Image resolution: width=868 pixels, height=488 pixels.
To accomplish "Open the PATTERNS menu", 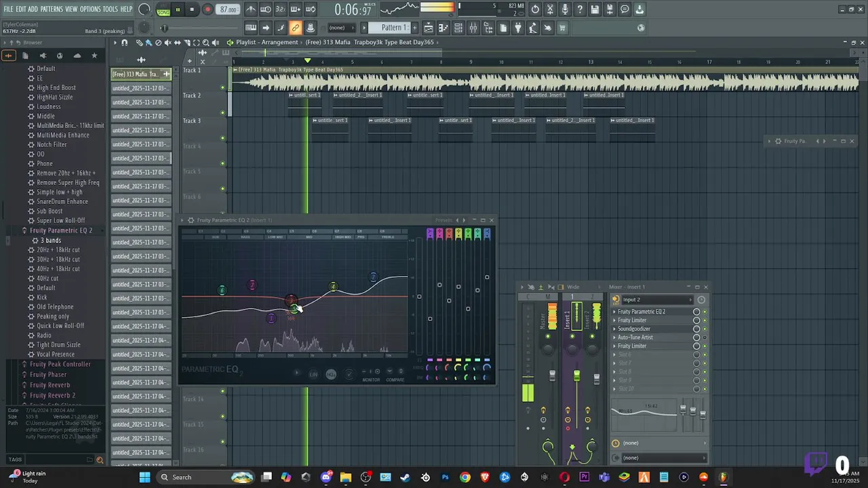I will coord(52,9).
